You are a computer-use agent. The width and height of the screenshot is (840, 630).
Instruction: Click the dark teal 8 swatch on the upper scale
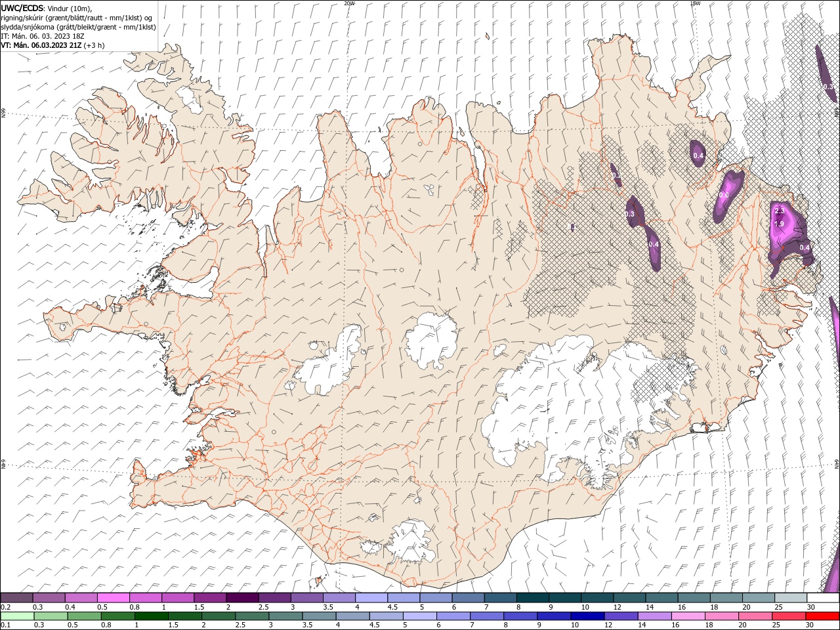(533, 598)
